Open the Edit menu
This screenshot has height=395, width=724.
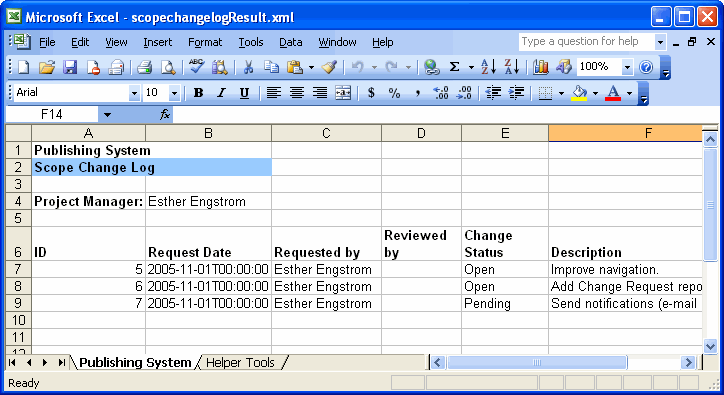pyautogui.click(x=80, y=43)
